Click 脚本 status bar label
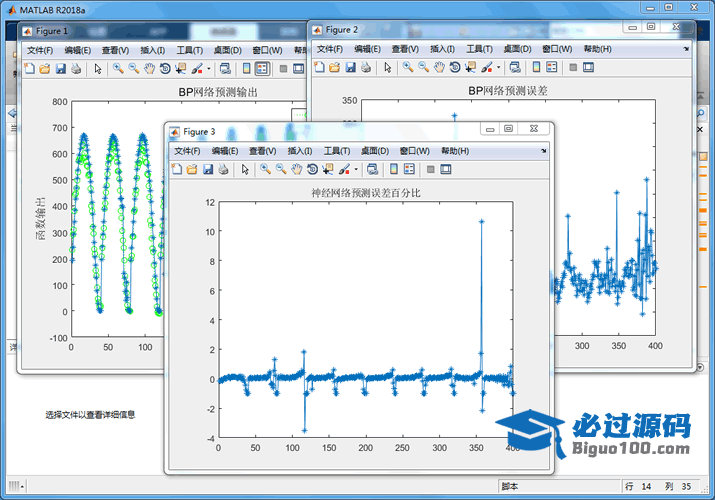The image size is (715, 500). tap(510, 486)
